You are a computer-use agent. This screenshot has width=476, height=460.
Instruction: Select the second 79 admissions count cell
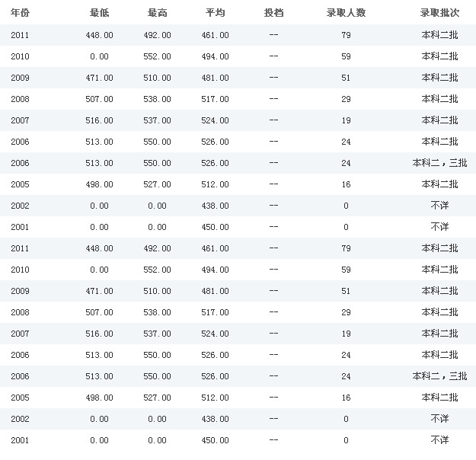[346, 248]
